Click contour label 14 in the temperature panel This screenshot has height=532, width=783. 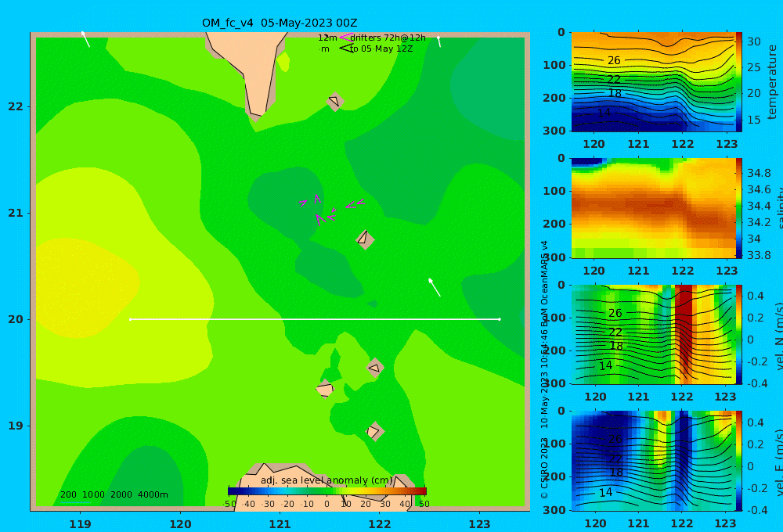click(x=604, y=113)
